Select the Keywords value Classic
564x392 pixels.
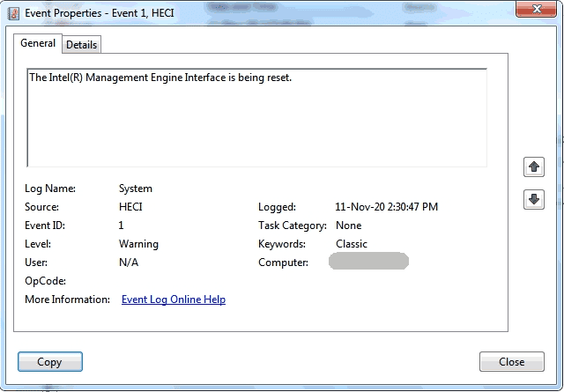click(x=352, y=244)
